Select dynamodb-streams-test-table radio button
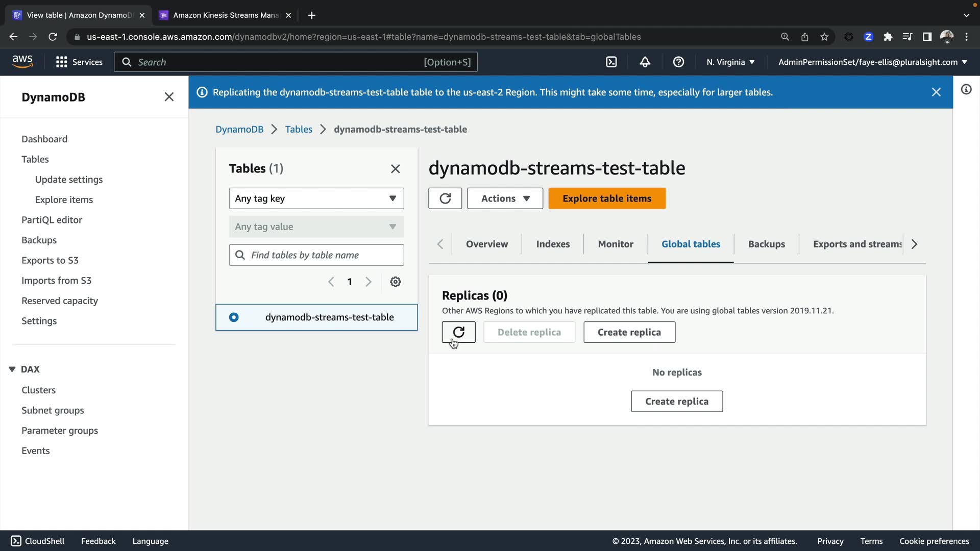980x551 pixels. 234,317
